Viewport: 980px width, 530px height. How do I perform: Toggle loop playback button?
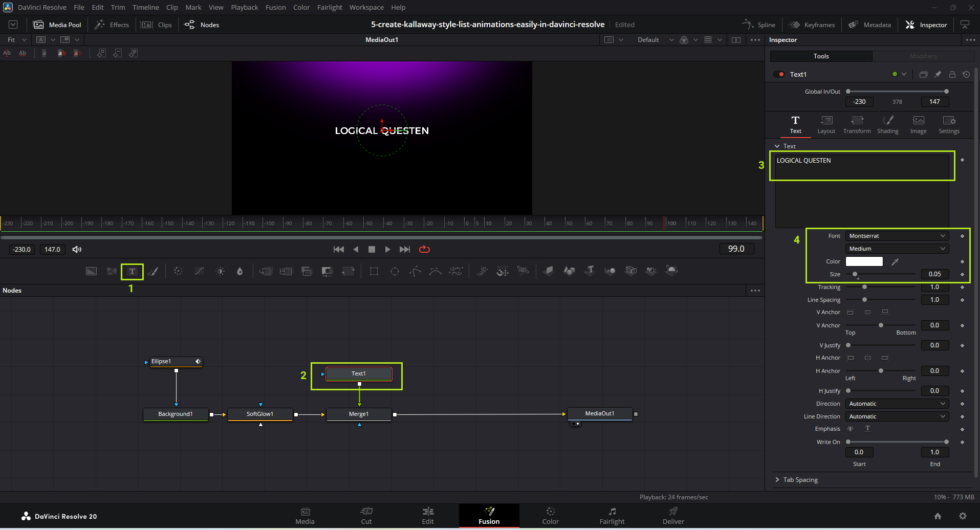point(424,249)
